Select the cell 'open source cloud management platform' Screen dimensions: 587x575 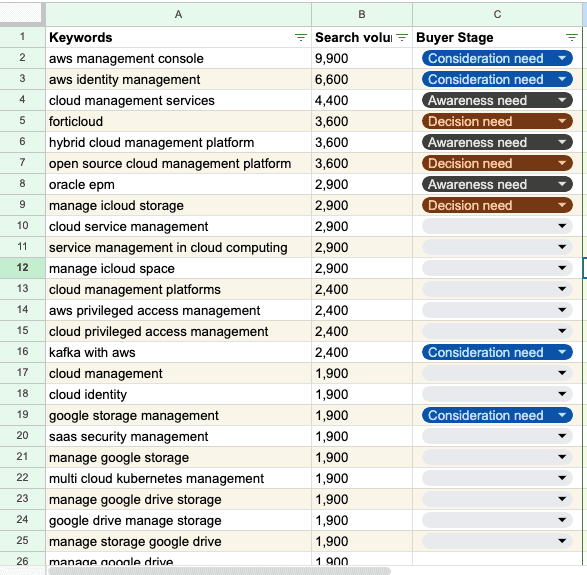pos(179,163)
